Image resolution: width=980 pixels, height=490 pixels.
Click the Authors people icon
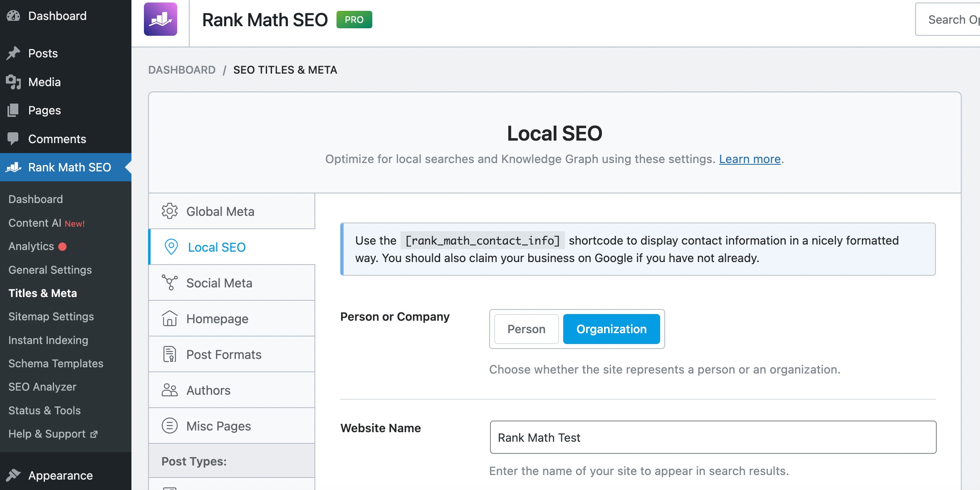[x=170, y=390]
